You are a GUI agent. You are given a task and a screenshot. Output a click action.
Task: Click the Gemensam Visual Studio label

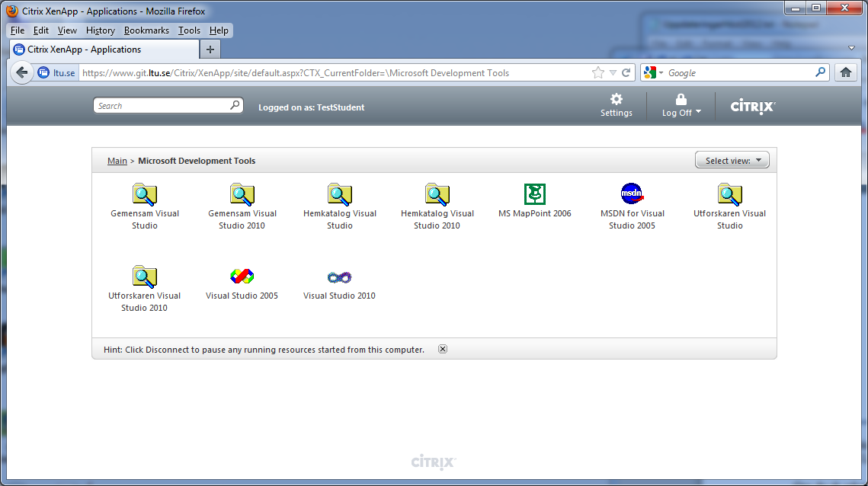coord(145,219)
